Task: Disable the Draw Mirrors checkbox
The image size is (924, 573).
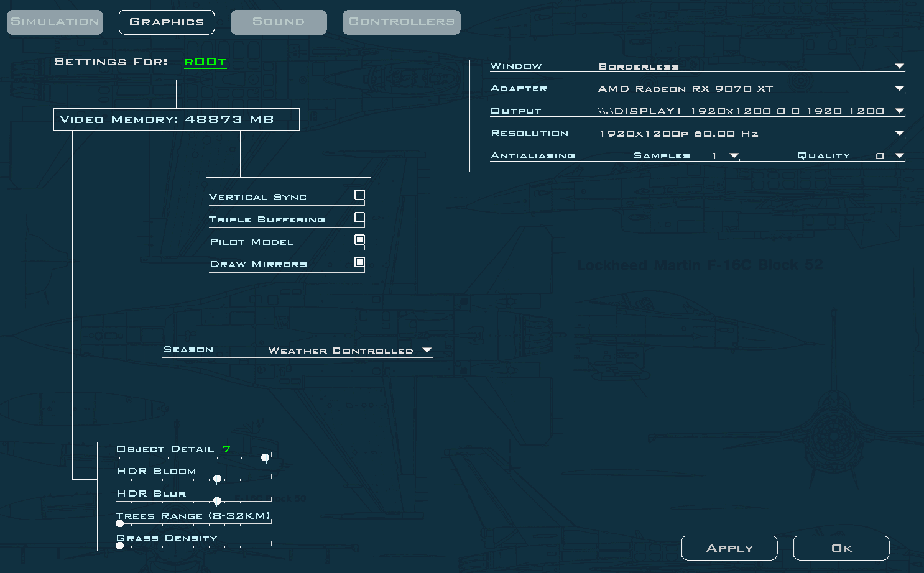Action: 359,262
